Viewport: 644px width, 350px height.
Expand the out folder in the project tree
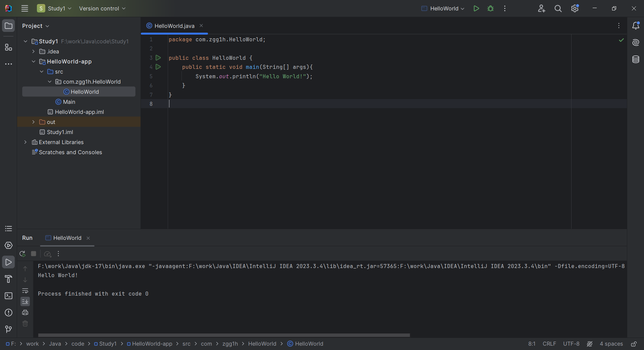click(x=34, y=122)
